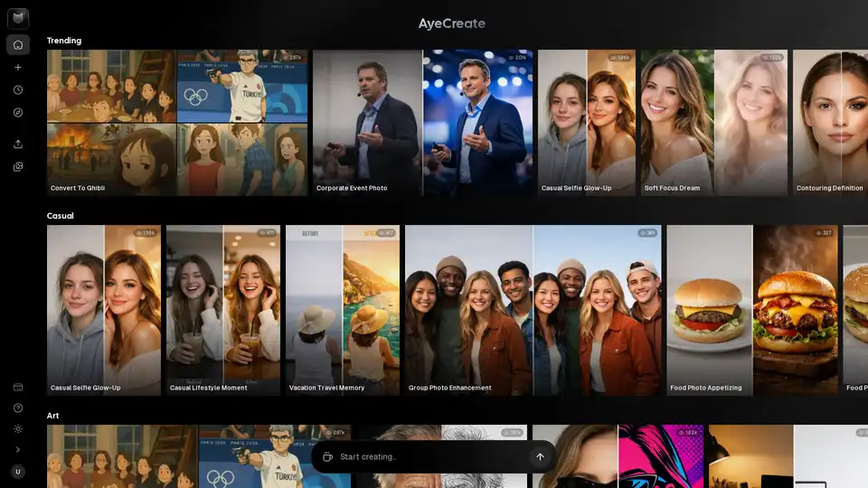The image size is (868, 488).
Task: Expand the sidebar with the chevron arrow
Action: [18, 450]
